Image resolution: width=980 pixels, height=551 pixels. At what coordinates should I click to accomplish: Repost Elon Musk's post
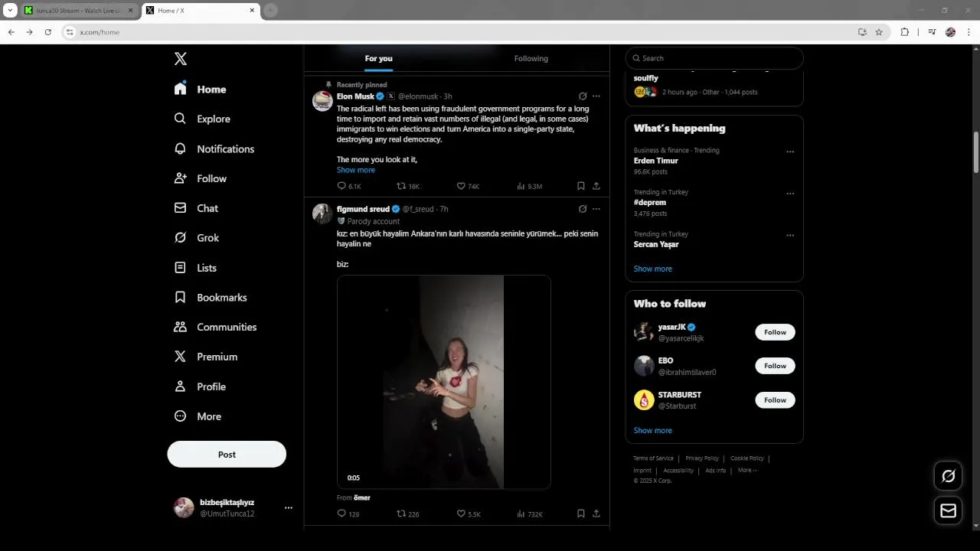coord(408,186)
